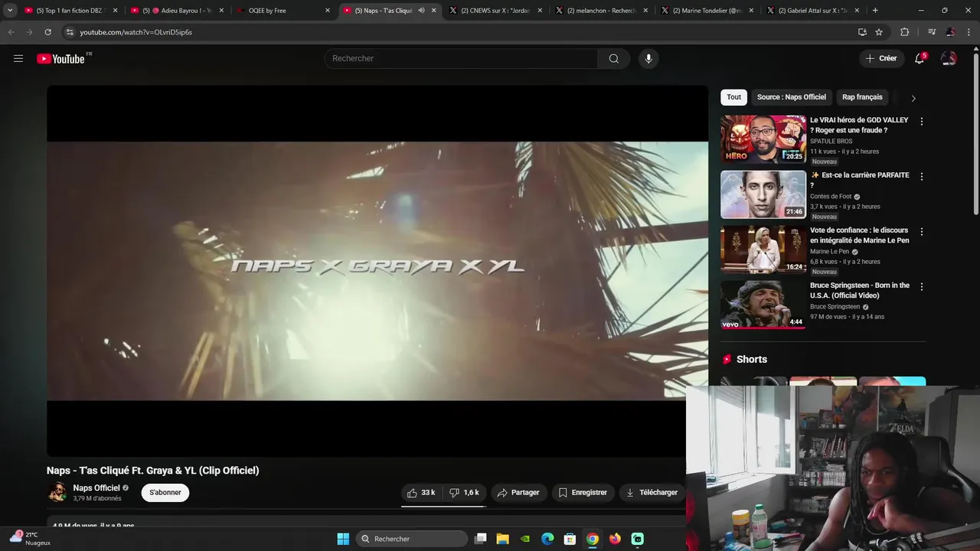Open NVIDIA app from taskbar
The height and width of the screenshot is (551, 980).
[525, 539]
